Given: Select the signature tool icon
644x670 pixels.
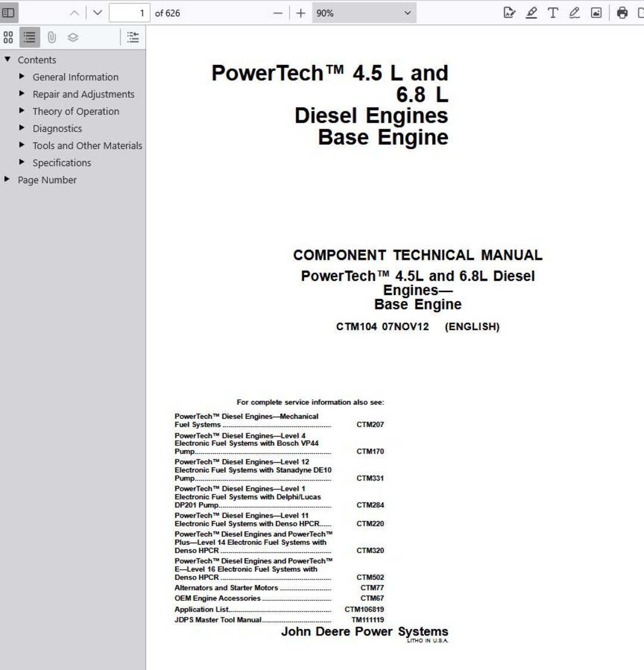Looking at the screenshot, I should click(509, 13).
